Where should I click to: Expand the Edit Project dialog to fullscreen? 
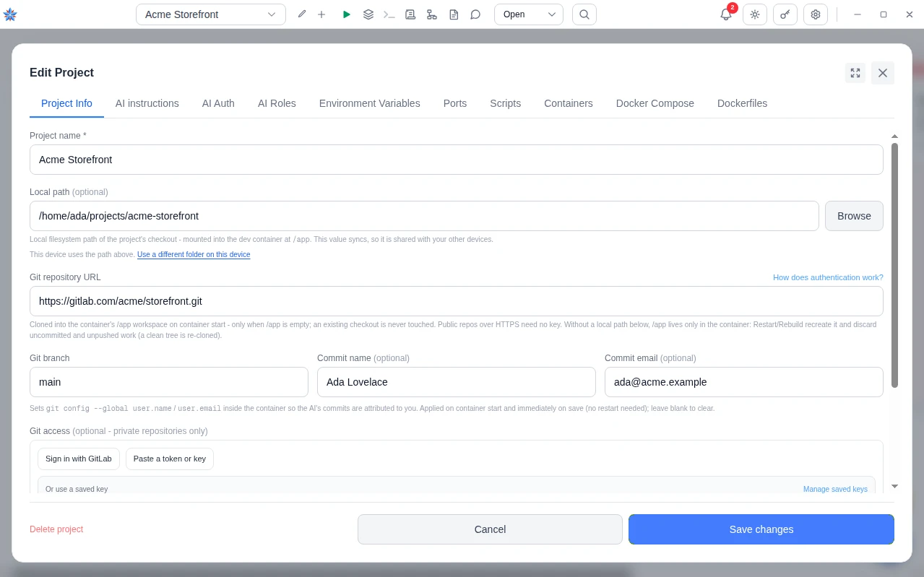coord(855,73)
